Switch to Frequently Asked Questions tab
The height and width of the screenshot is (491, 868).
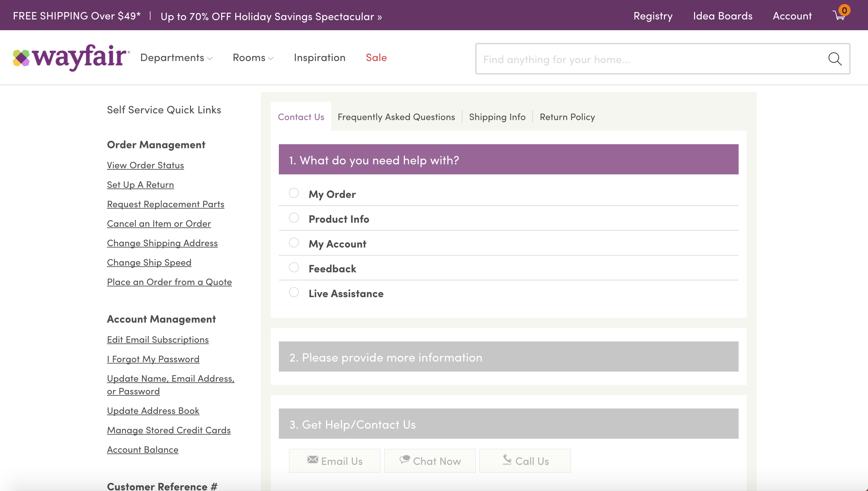tap(396, 117)
